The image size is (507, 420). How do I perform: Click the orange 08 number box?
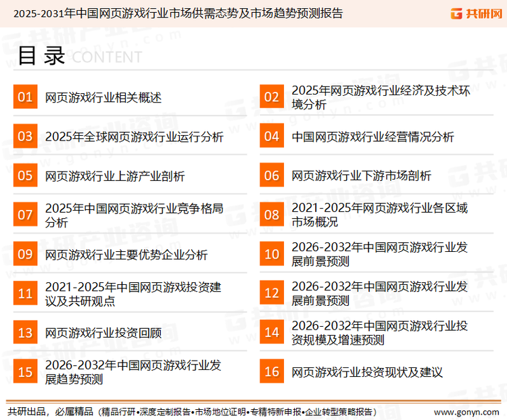pyautogui.click(x=272, y=215)
